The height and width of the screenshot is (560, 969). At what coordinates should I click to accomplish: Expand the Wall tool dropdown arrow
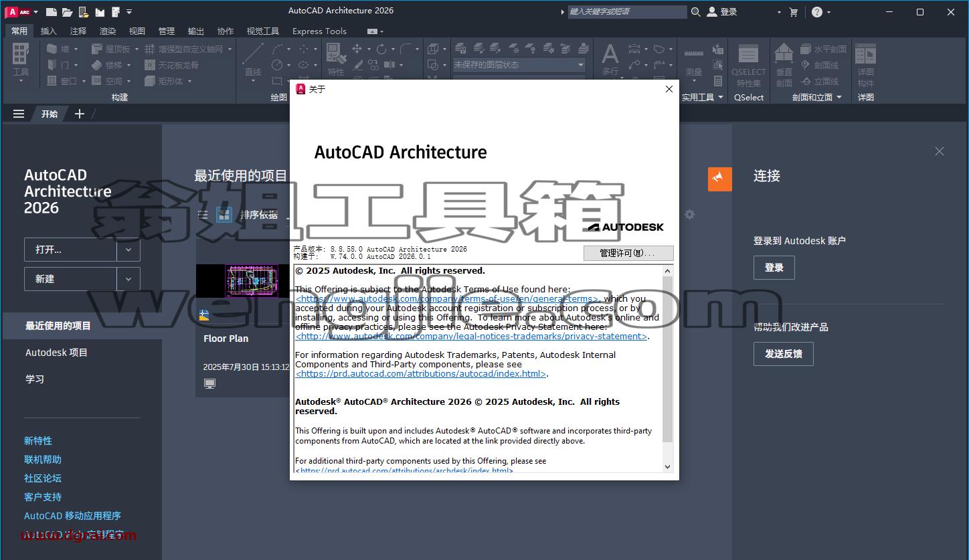click(x=76, y=49)
